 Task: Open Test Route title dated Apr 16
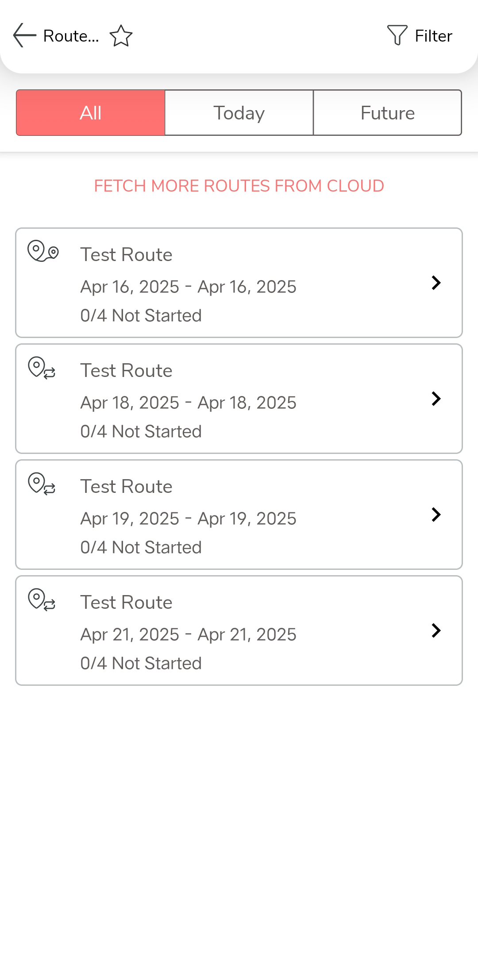[126, 255]
